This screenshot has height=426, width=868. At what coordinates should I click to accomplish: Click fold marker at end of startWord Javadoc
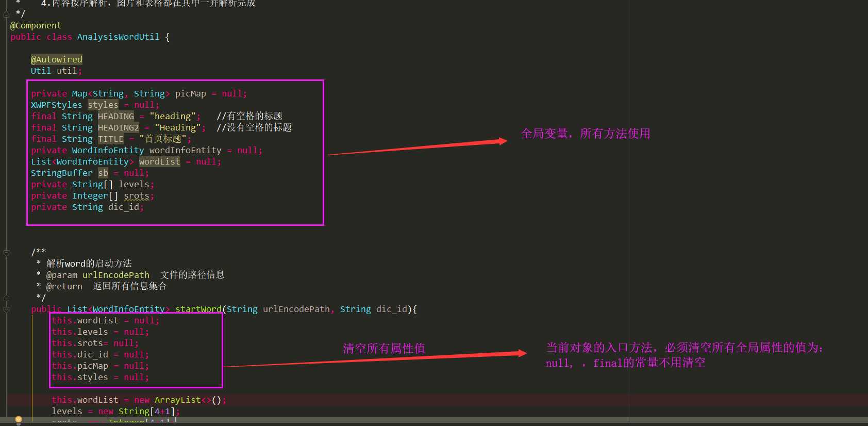click(x=6, y=298)
